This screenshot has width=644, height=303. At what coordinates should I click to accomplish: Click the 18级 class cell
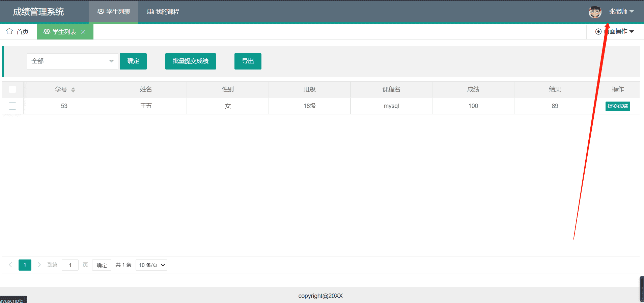[310, 106]
